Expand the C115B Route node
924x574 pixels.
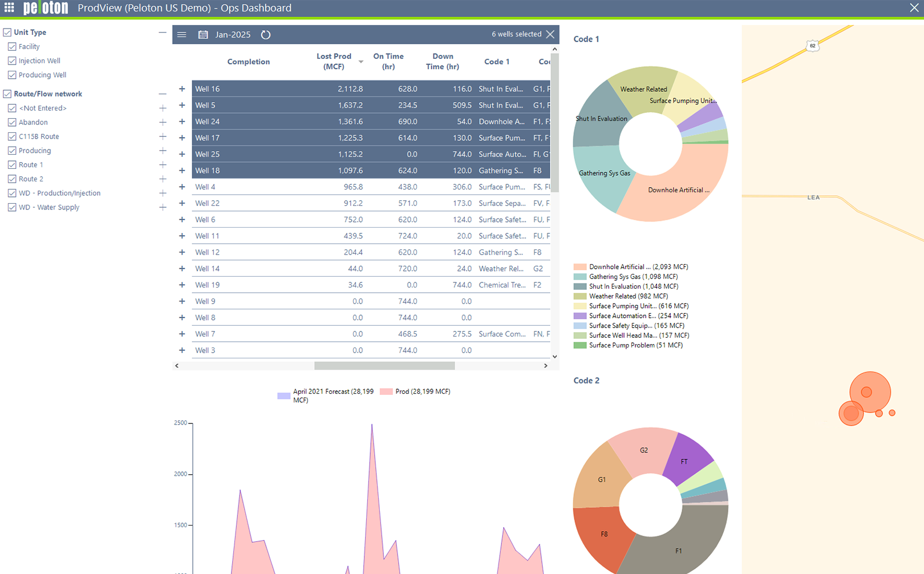click(163, 136)
